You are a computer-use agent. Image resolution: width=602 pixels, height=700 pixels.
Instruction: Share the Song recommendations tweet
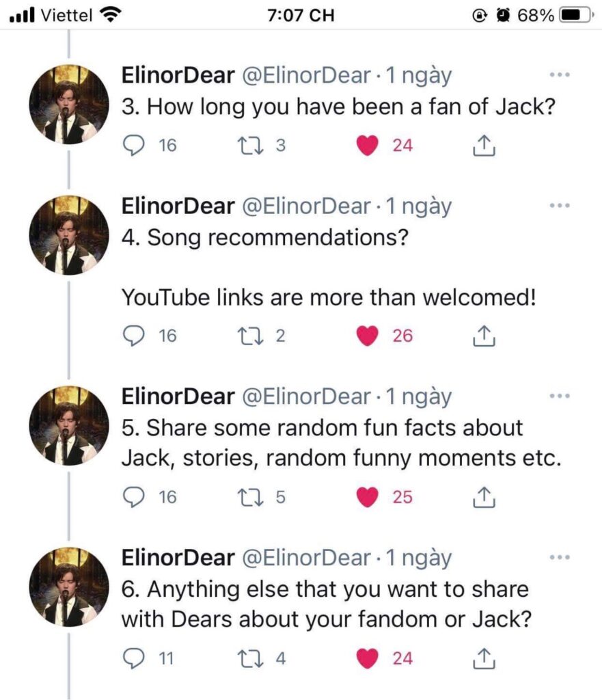click(x=484, y=336)
